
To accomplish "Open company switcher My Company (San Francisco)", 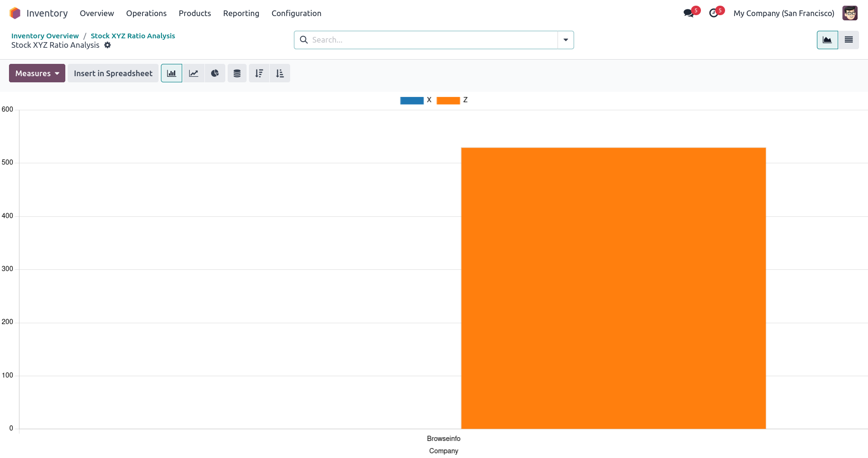I will pos(784,13).
